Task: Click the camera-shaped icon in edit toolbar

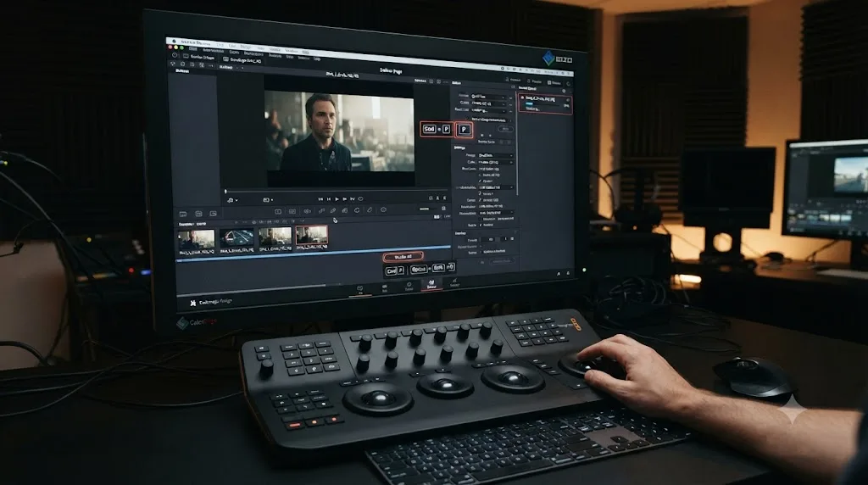Action: coord(307,211)
